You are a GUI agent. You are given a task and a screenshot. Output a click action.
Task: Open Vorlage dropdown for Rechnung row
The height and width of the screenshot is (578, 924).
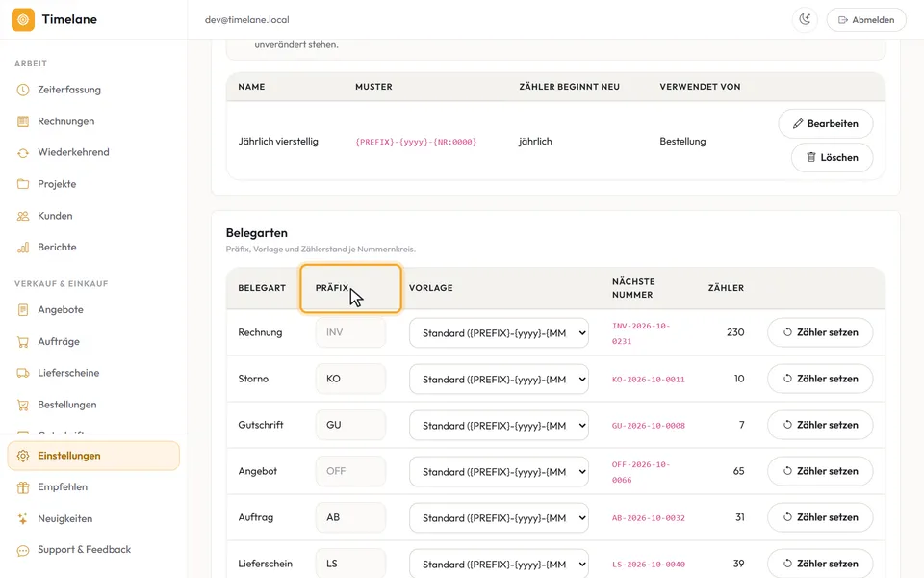coord(499,333)
